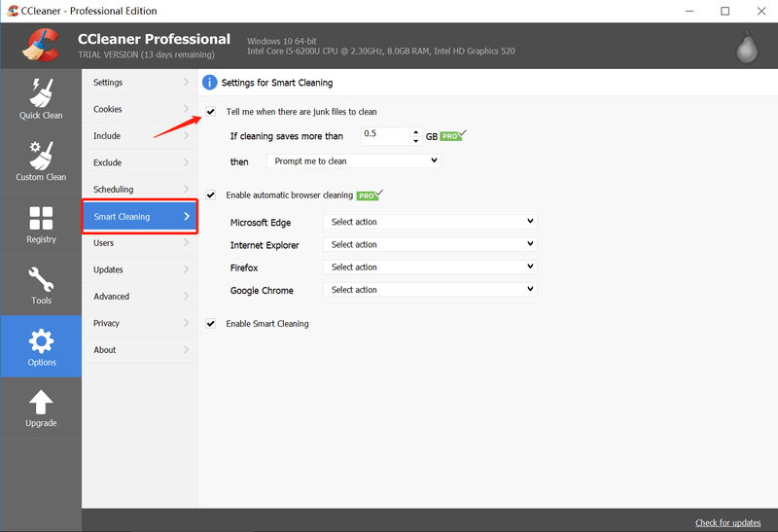The image size is (778, 532).
Task: Click PRO badge beside automatic browser cleaning
Action: pos(370,195)
